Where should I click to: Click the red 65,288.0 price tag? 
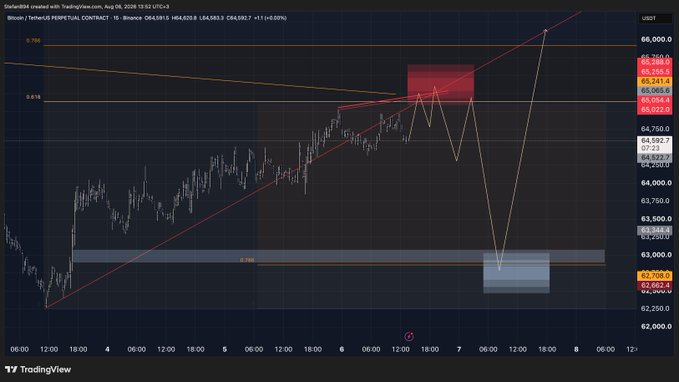point(655,62)
